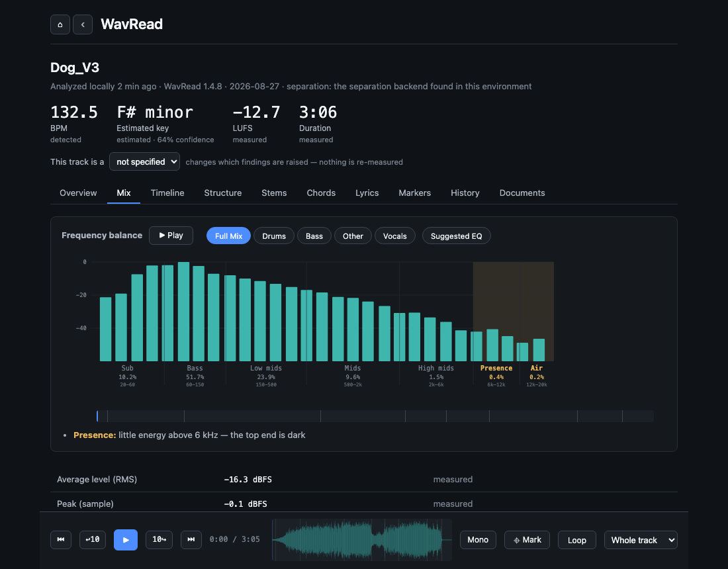
Task: Click the 132.5 BPM value
Action: tap(74, 112)
